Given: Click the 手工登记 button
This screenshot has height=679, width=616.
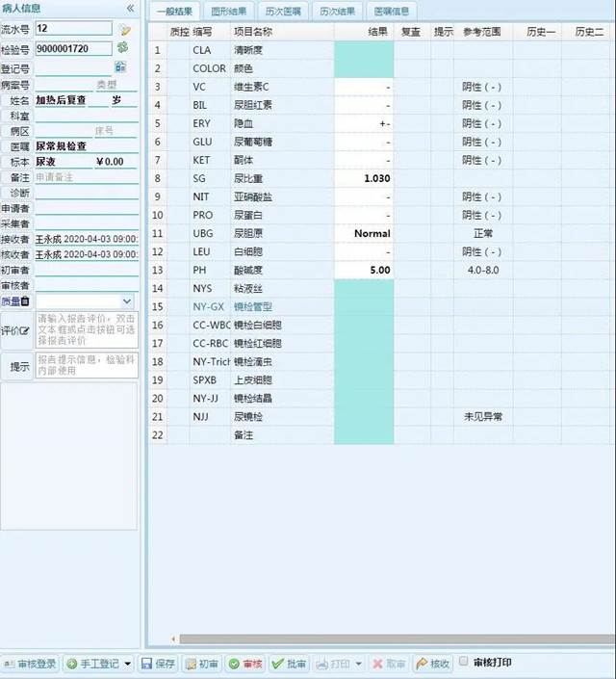Looking at the screenshot, I should (93, 664).
